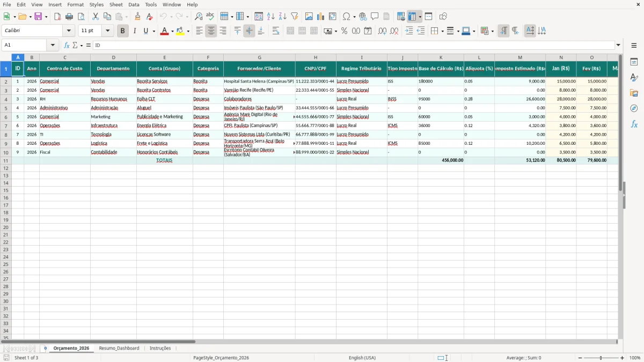The height and width of the screenshot is (362, 644).
Task: Open the Insert Chart tool
Action: (320, 16)
